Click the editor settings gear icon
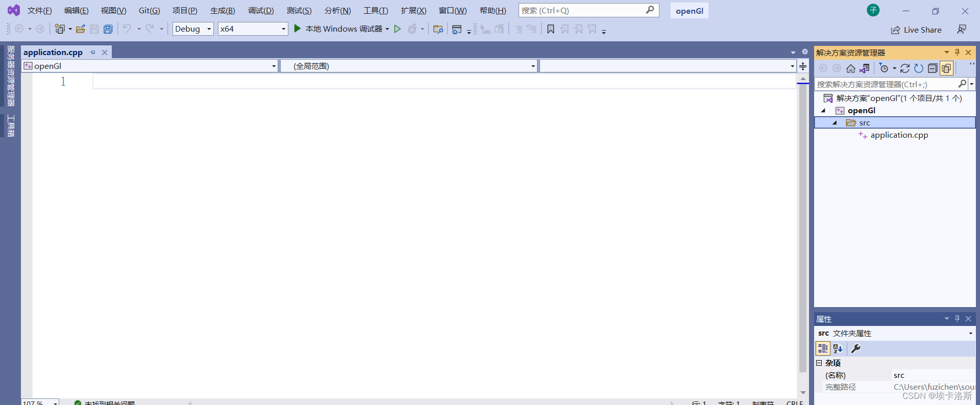This screenshot has width=980, height=405. (x=805, y=52)
